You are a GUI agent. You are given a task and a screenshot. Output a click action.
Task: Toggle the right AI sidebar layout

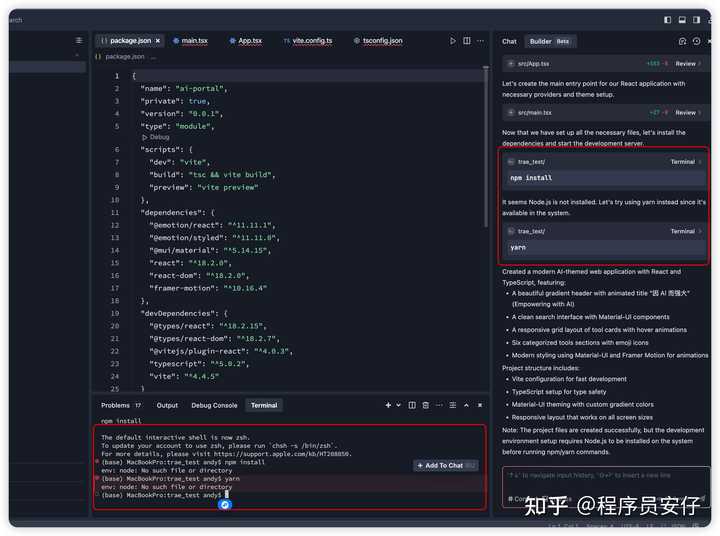tap(696, 19)
